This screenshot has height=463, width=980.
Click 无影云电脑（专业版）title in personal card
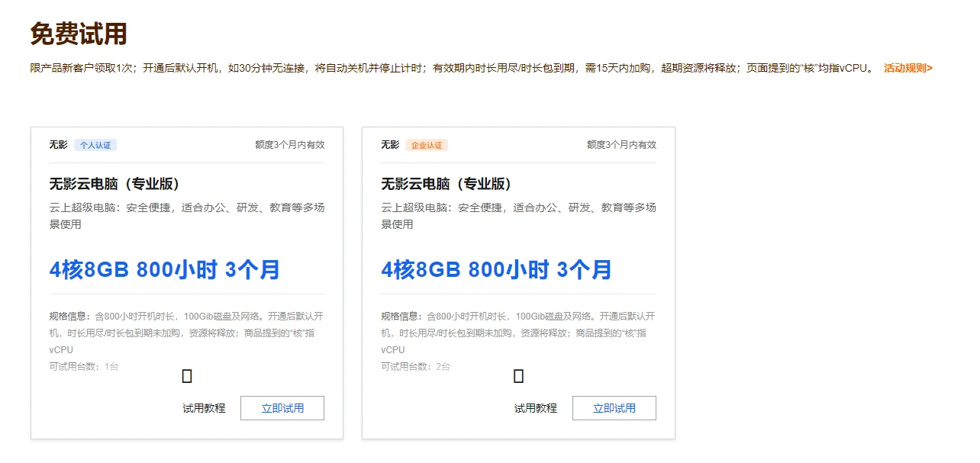click(x=114, y=184)
